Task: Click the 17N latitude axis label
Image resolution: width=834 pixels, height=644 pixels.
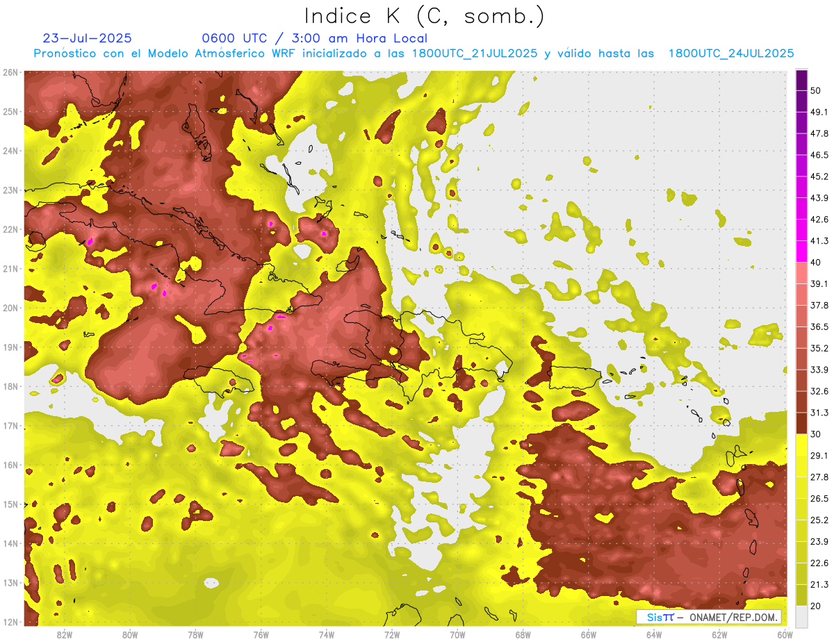Action: (10, 425)
